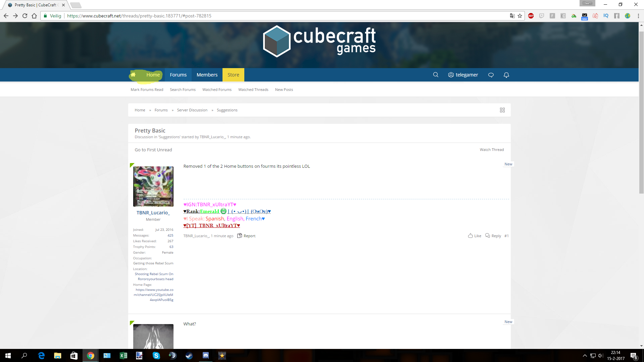Click the Home breadcrumb link
644x362 pixels.
(140, 110)
